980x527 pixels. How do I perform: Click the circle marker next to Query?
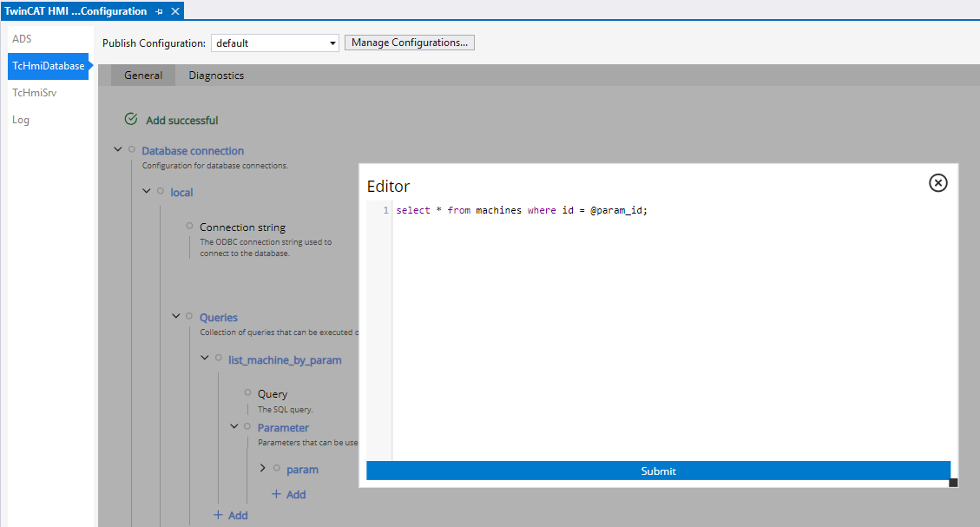coord(247,392)
